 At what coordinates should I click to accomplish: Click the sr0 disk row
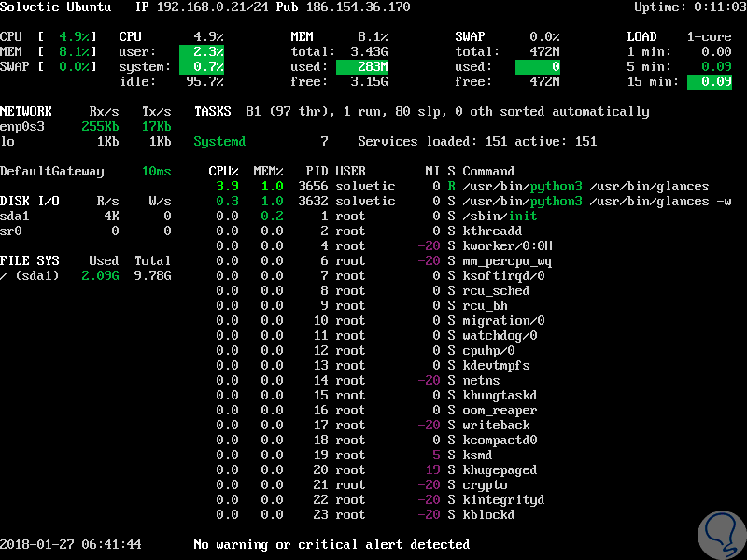coord(86,231)
